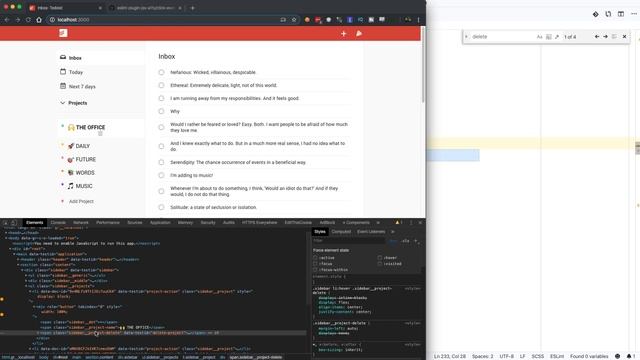Check off the 'Nefarious: Wicked, villainous' task
This screenshot has width=640, height=360.
pos(161,72)
